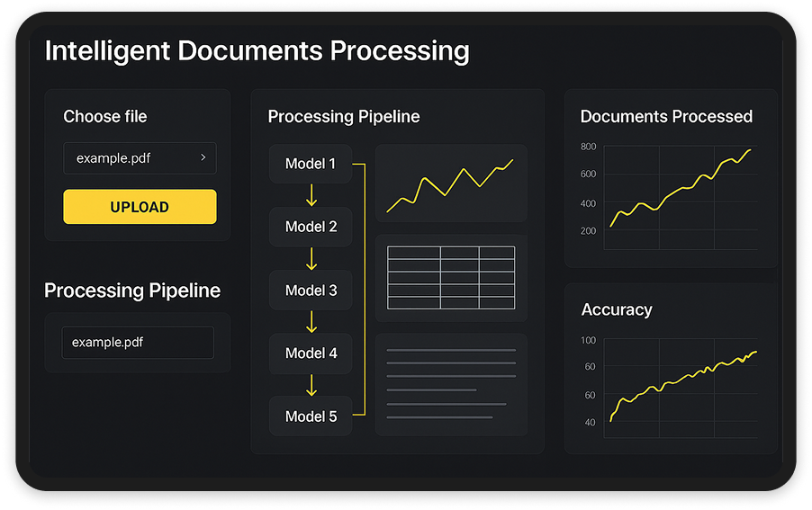Viewport: 812px width, 510px height.
Task: Click the 100 axis label in Accuracy
Action: tap(588, 340)
